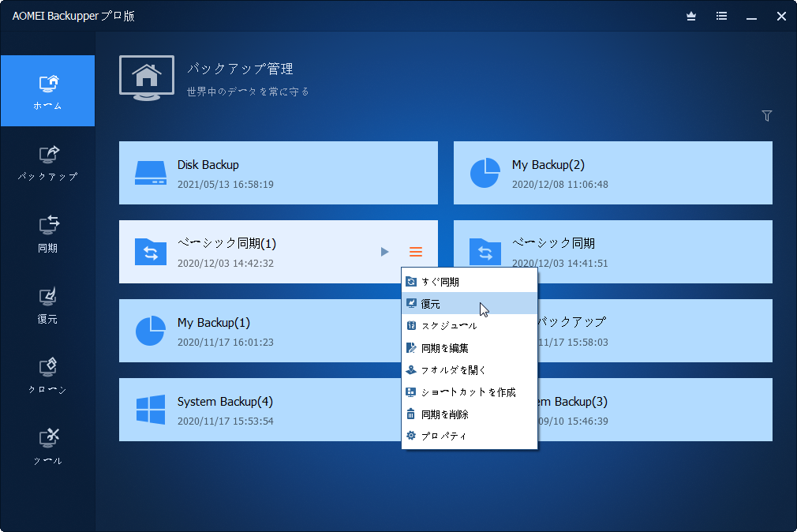Click the sync folder icon on ベーシック同期 14:41:51
Image resolution: width=797 pixels, height=532 pixels.
pyautogui.click(x=485, y=252)
